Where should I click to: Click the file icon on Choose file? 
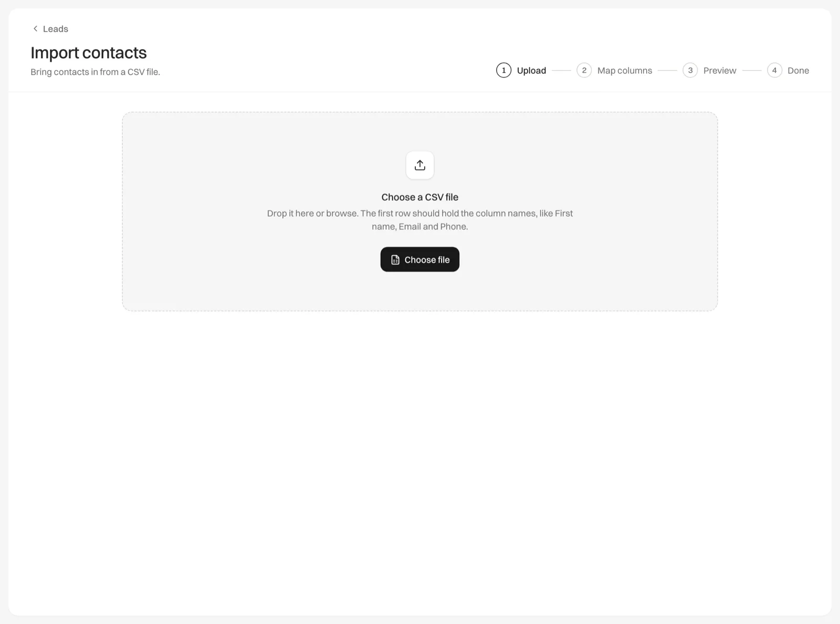point(395,259)
